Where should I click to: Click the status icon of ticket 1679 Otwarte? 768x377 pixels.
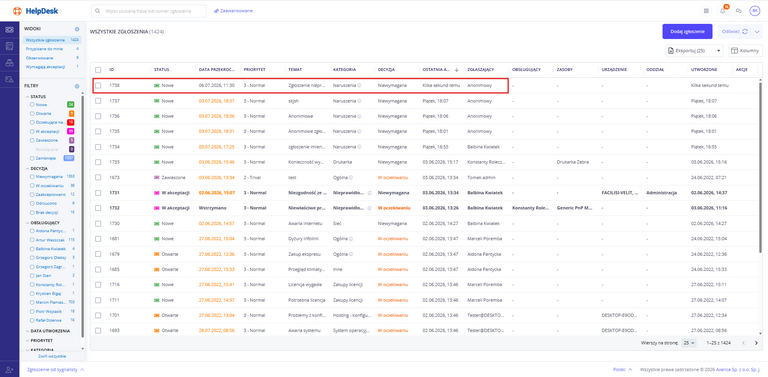157,254
